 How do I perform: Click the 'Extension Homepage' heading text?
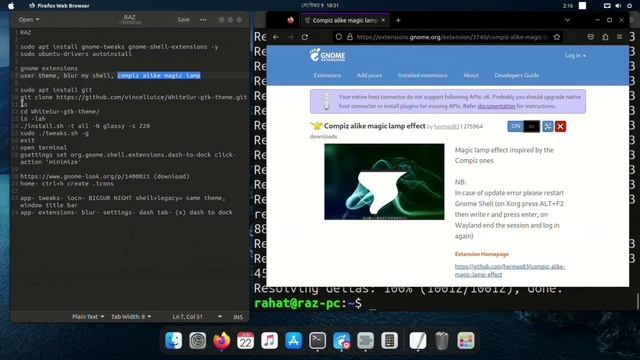tap(482, 254)
